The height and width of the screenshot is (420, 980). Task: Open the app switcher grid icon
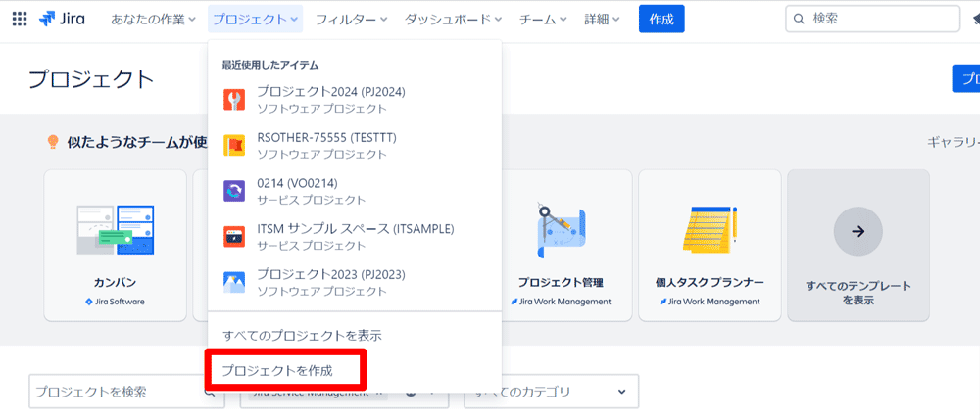(x=20, y=20)
